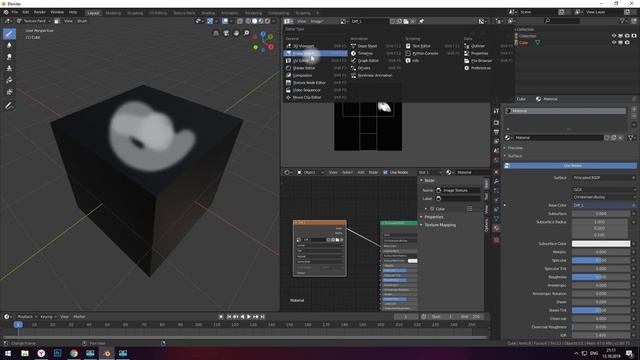
Task: Adjust the Roughness slider
Action: (601, 277)
